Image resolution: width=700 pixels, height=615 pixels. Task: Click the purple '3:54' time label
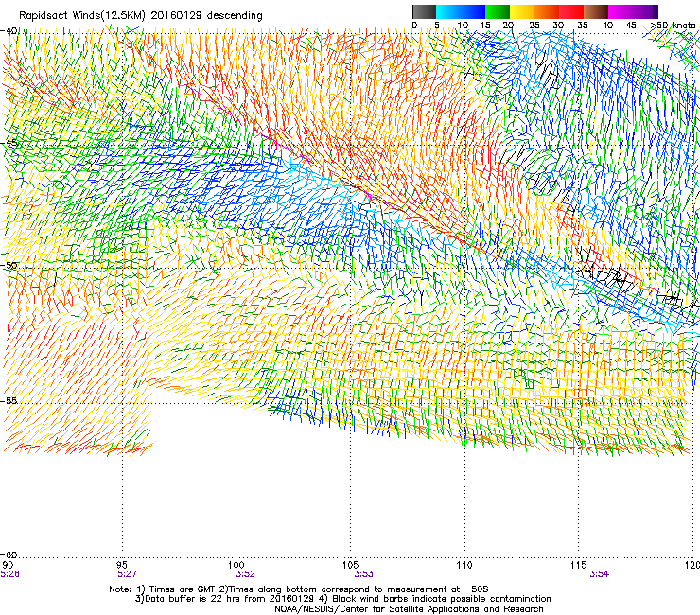(599, 574)
